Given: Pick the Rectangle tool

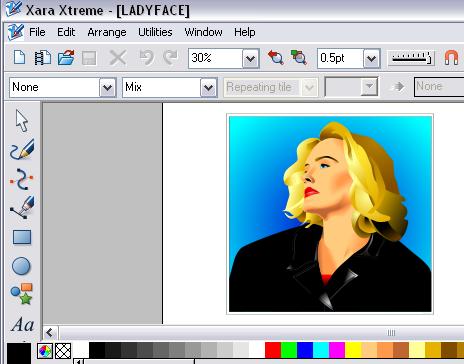Looking at the screenshot, I should point(22,237).
